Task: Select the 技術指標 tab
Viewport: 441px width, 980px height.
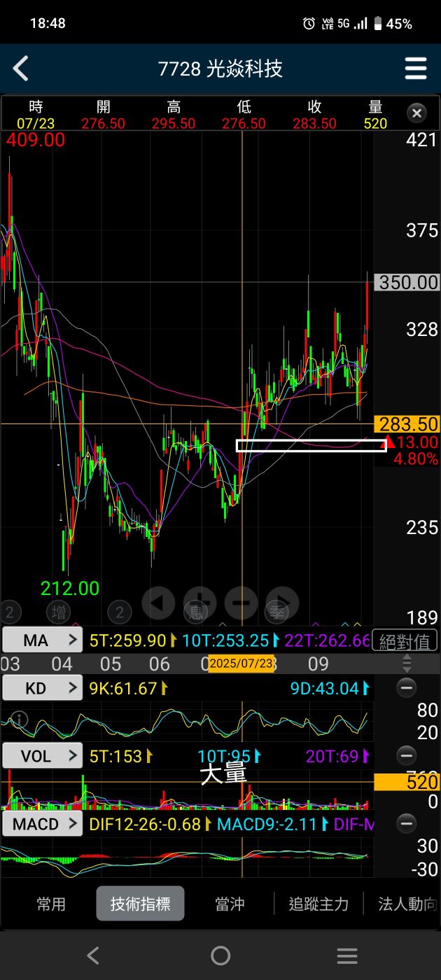Action: 140,904
